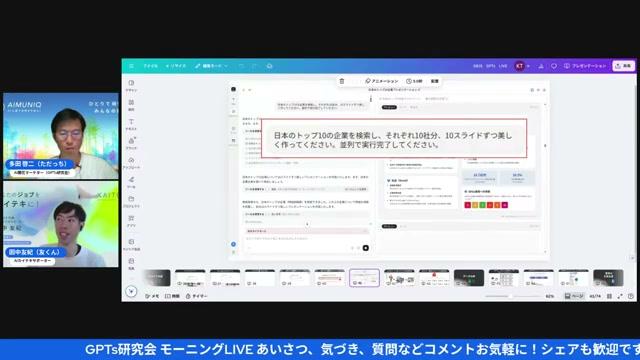
Task: Open the 素材 elements panel
Action: tap(131, 105)
